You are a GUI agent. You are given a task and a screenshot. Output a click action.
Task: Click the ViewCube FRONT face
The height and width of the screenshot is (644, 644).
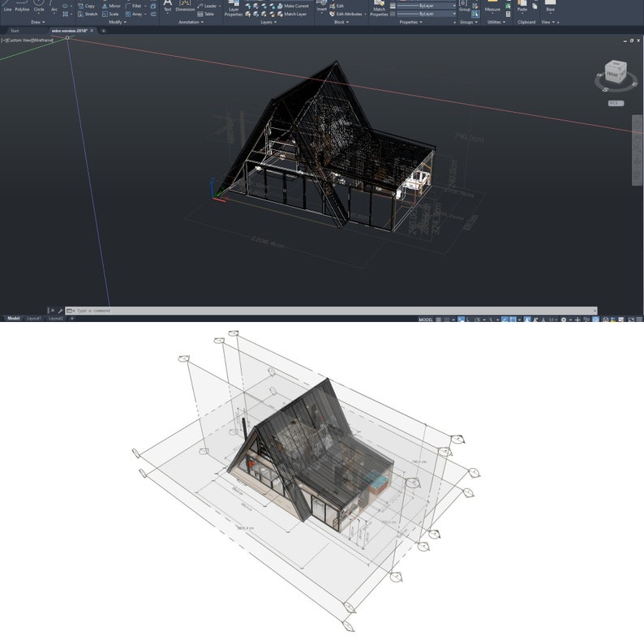click(x=612, y=75)
